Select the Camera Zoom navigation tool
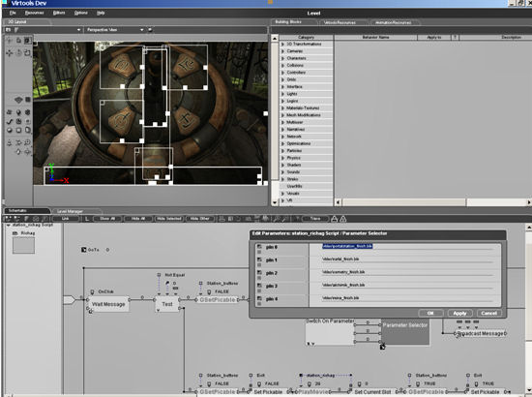 (x=27, y=142)
